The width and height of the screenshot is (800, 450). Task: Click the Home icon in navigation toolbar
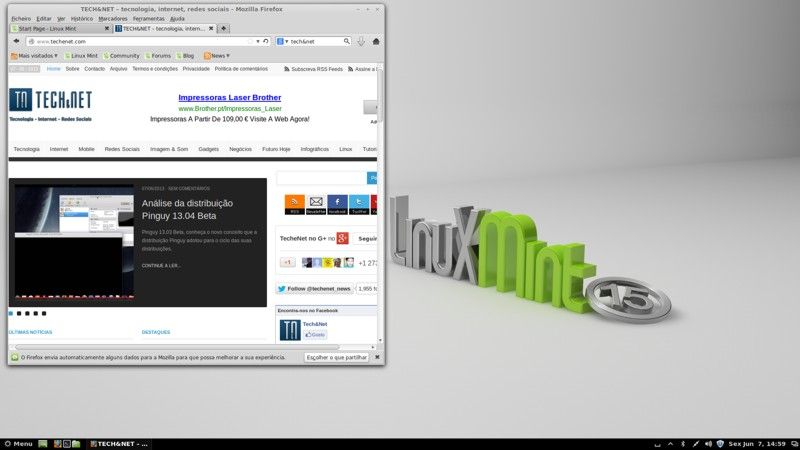coord(375,42)
